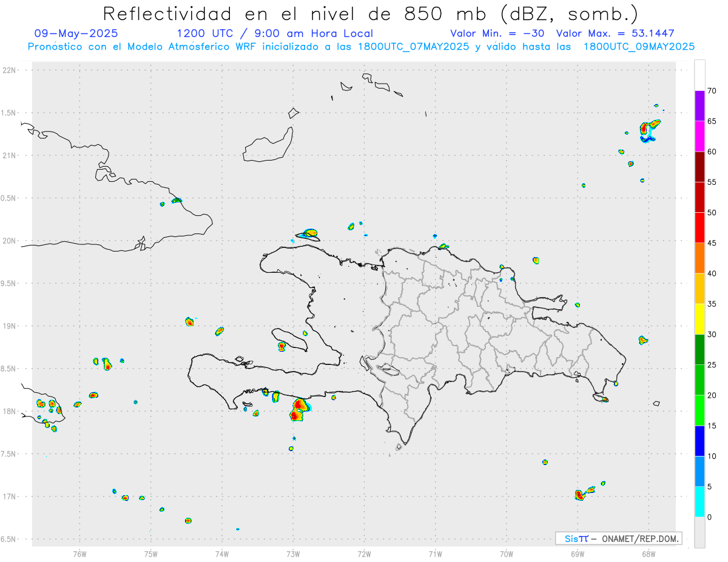The image size is (728, 562).
Task: Click the longitude label '71W'
Action: click(x=435, y=554)
